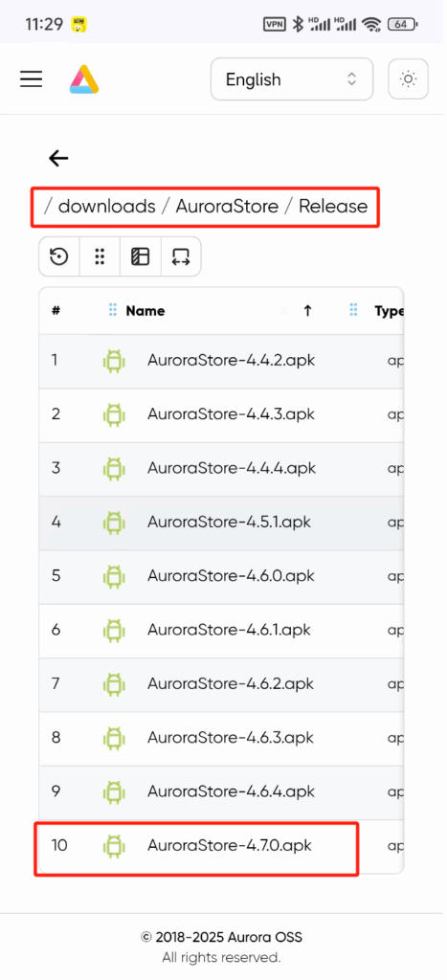Viewport: 447px width, 980px height.
Task: Click the Android icon for AuroraStore-4.4.2.apk
Action: point(114,361)
